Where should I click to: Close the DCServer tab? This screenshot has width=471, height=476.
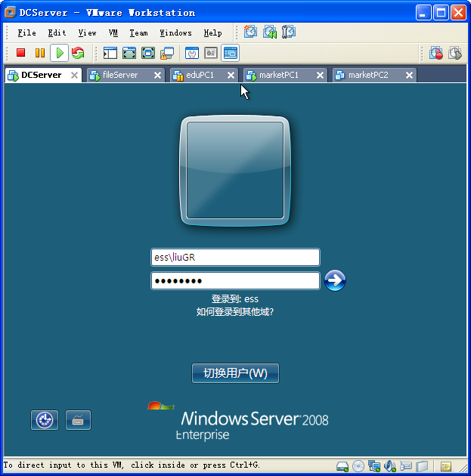74,76
